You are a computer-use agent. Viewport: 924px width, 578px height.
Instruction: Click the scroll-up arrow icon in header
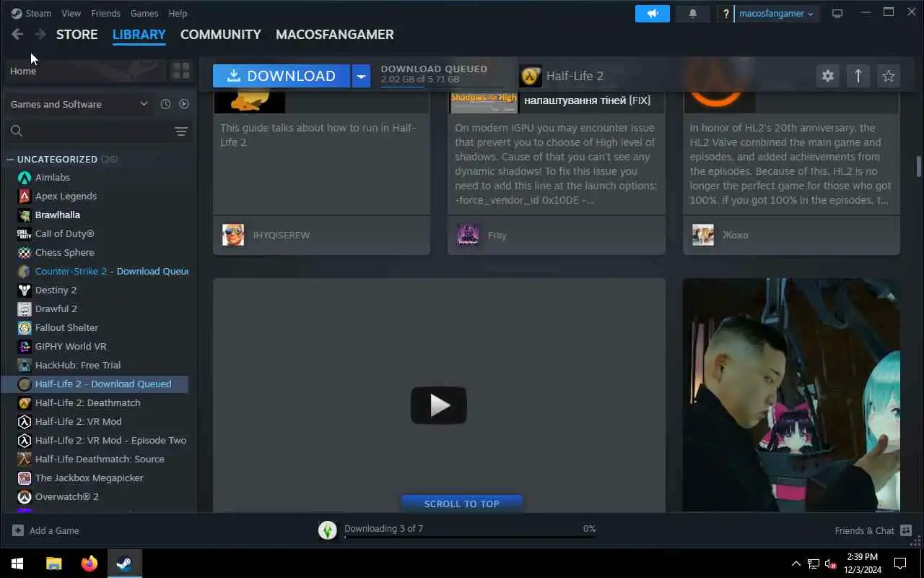tap(858, 76)
